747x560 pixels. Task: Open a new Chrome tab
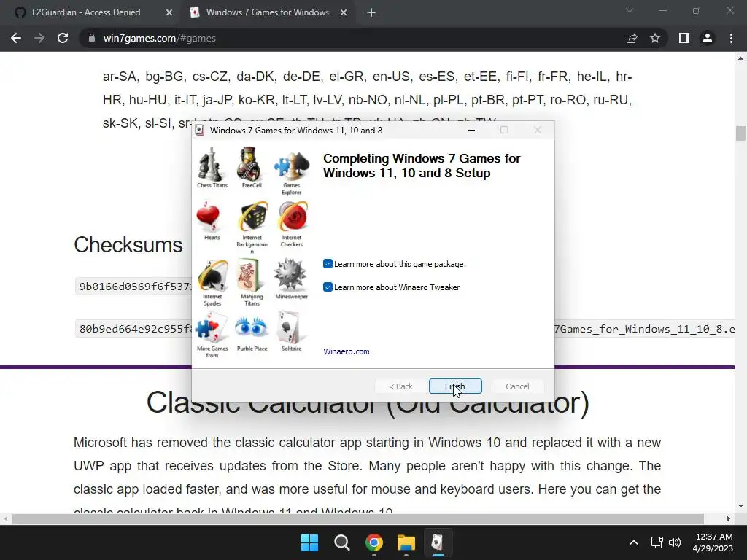point(371,13)
